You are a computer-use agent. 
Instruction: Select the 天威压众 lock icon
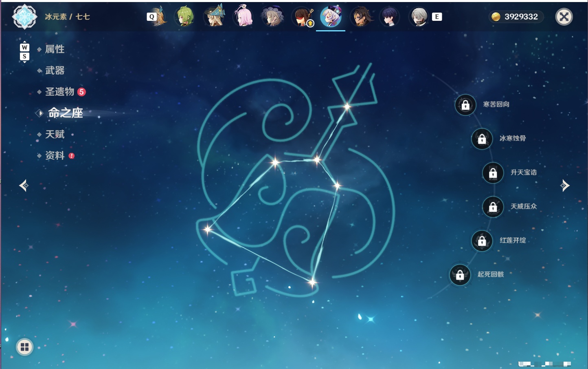coord(493,207)
